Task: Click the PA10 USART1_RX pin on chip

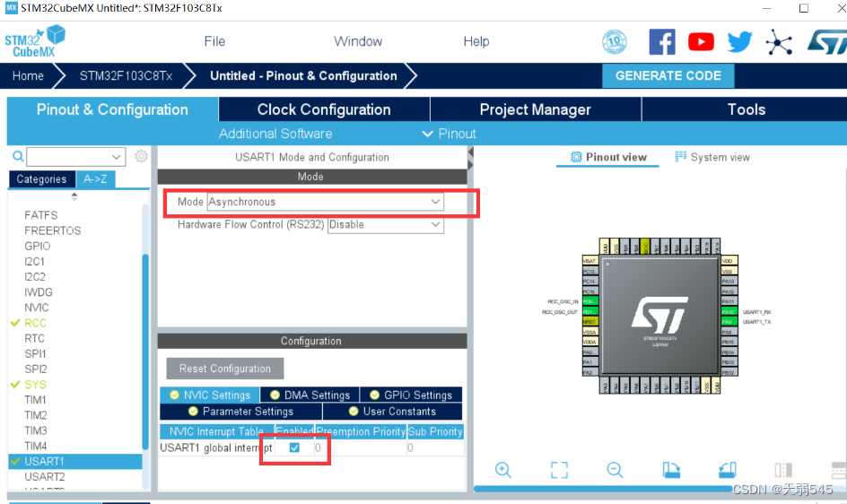Action: pos(729,312)
